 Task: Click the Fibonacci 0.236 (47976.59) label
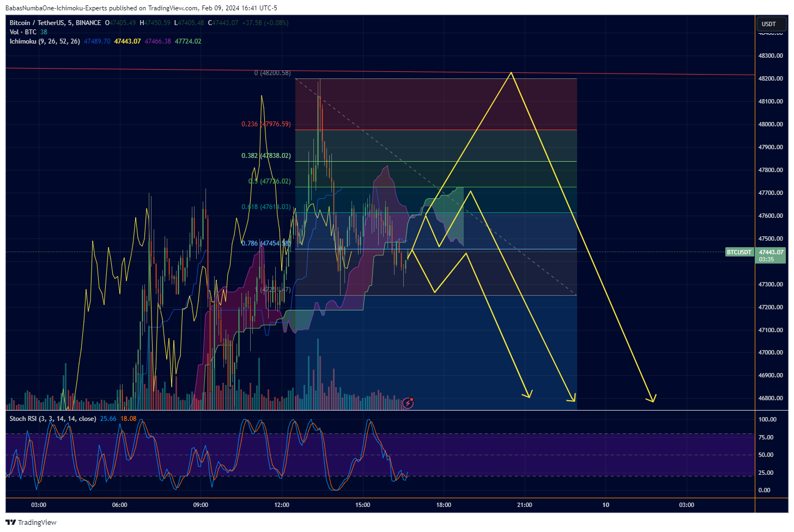266,124
